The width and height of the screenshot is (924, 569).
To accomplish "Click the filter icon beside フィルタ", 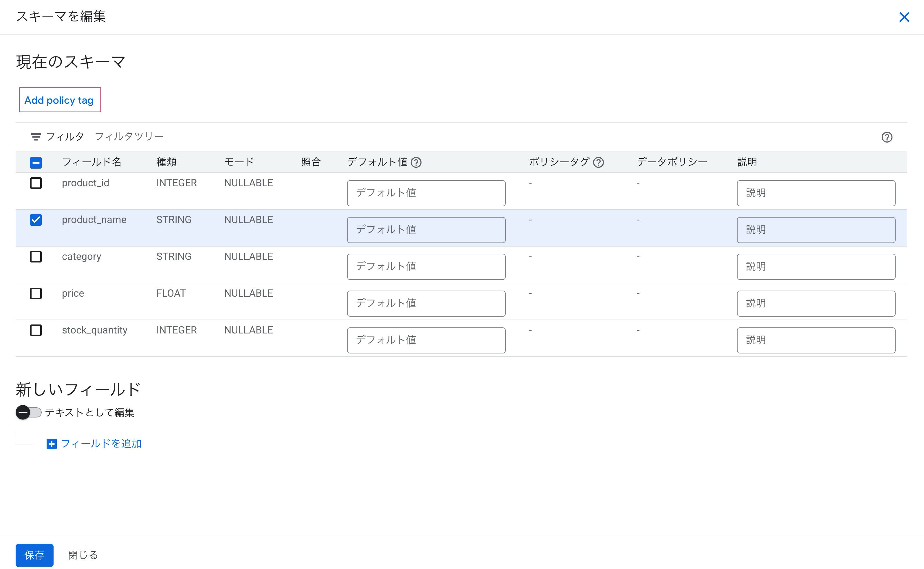I will tap(36, 137).
